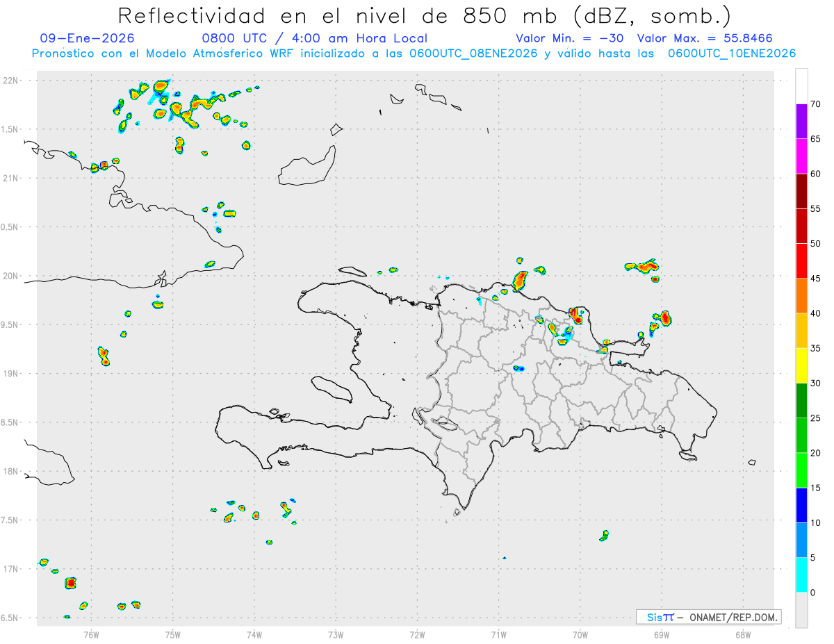
Task: Click the '70W' longitude axis label
Action: (x=580, y=635)
